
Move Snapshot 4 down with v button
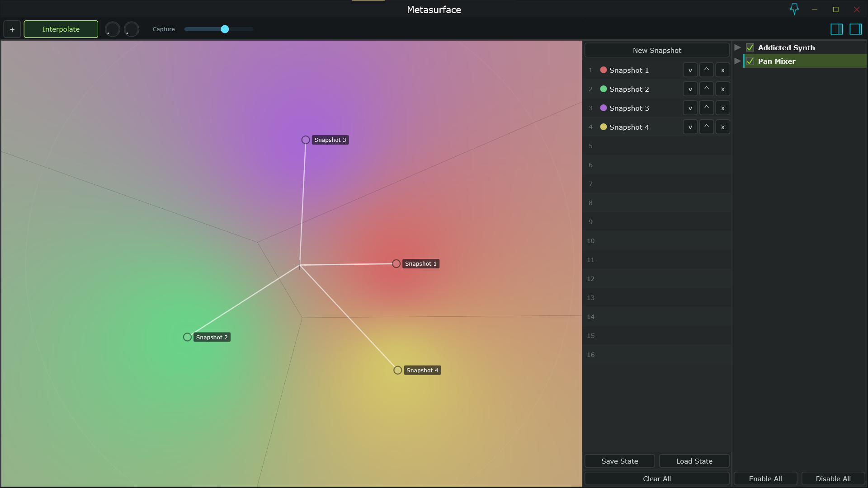click(x=690, y=127)
